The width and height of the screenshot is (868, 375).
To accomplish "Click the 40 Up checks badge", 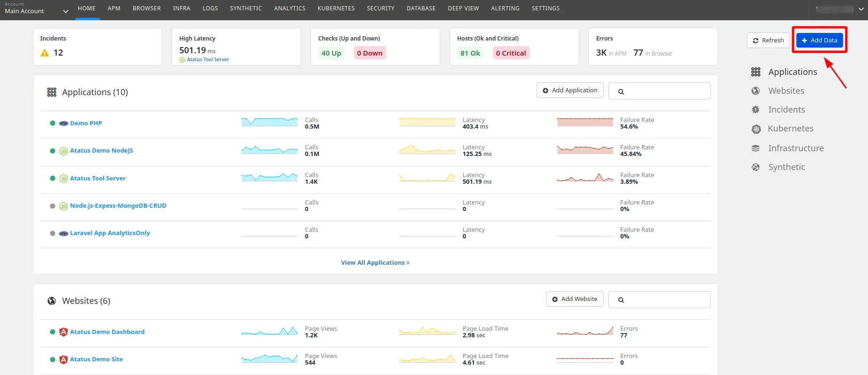I will (x=331, y=53).
